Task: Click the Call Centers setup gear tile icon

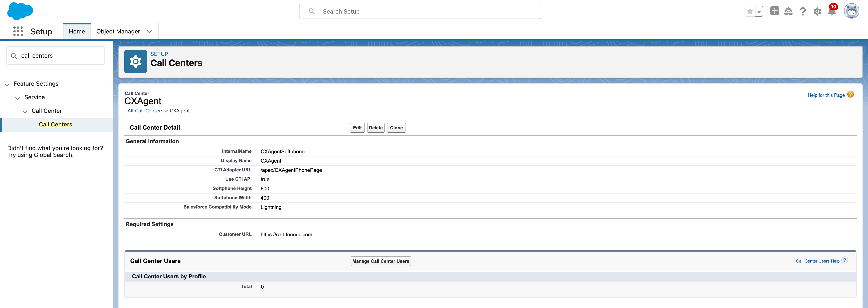Action: [x=135, y=61]
